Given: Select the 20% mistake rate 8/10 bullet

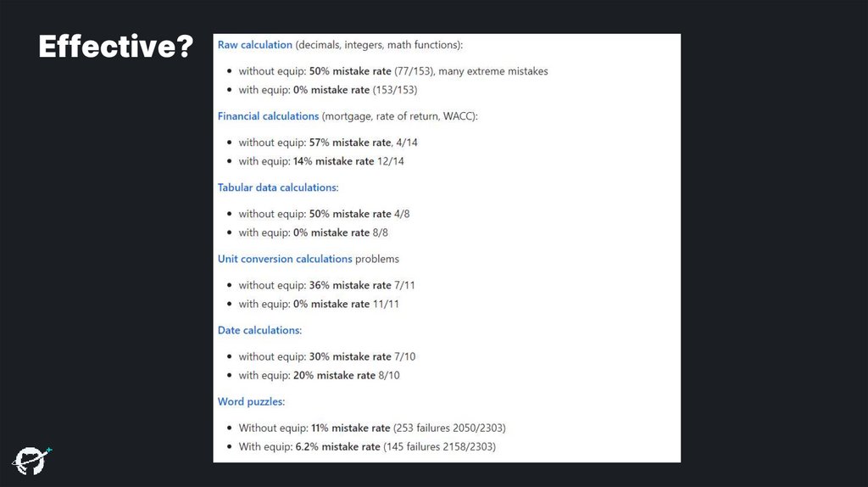Looking at the screenshot, I should [319, 375].
